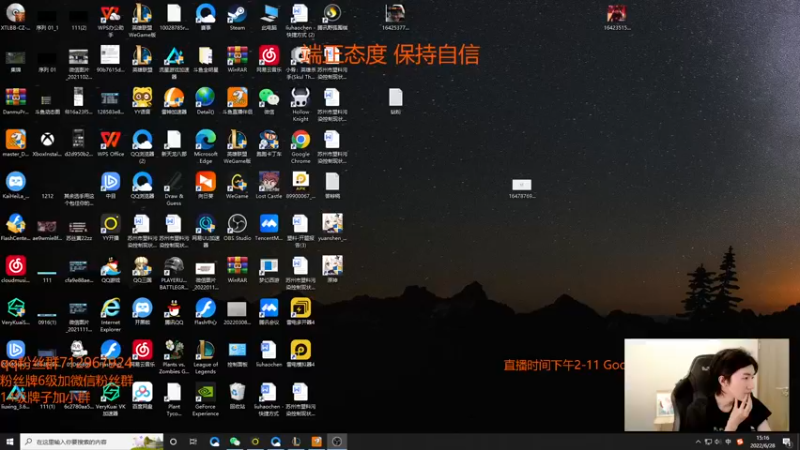The width and height of the screenshot is (800, 450).
Task: Open the YY raccoon voice chat icon
Action: (x=142, y=101)
